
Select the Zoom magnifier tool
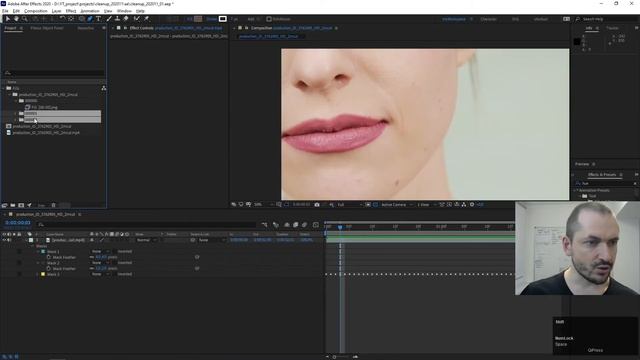point(25,19)
